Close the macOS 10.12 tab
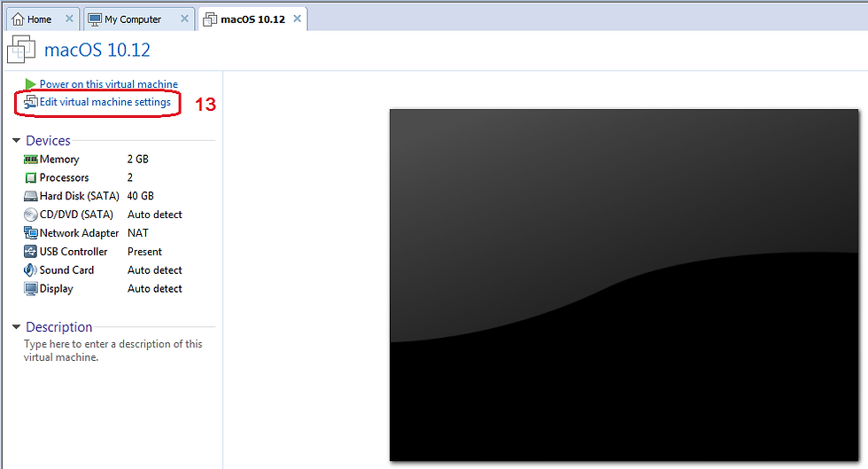 [298, 19]
